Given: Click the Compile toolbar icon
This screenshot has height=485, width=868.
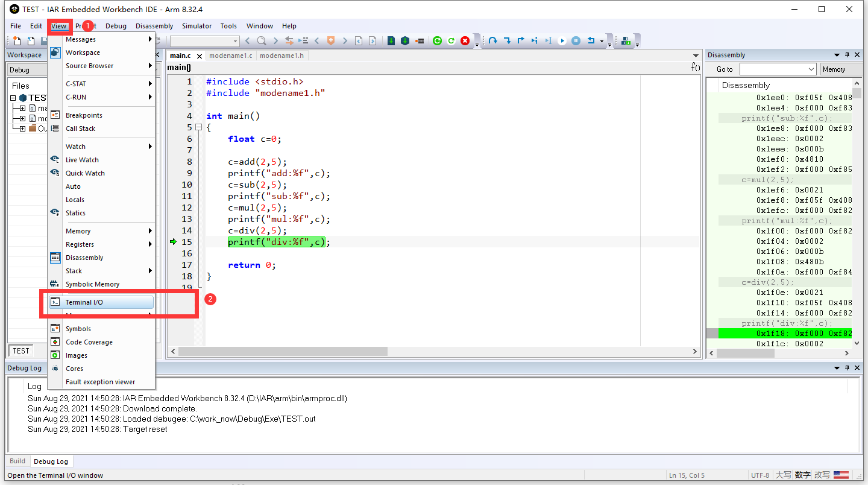Looking at the screenshot, I should click(x=391, y=41).
